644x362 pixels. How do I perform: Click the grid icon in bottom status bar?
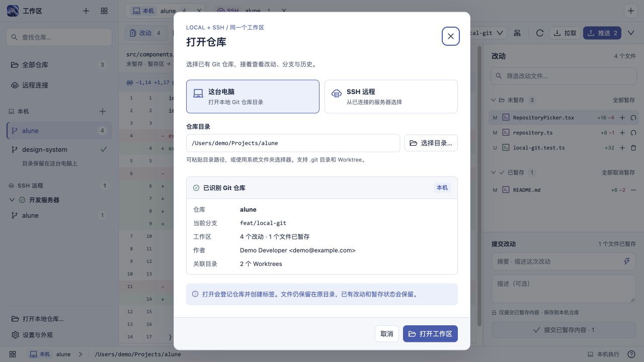[13, 354]
